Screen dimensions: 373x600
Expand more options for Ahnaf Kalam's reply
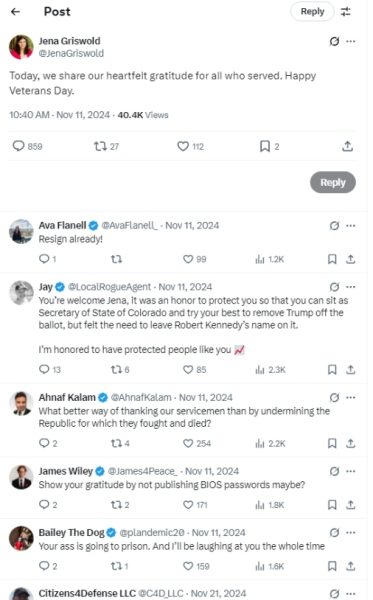351,398
